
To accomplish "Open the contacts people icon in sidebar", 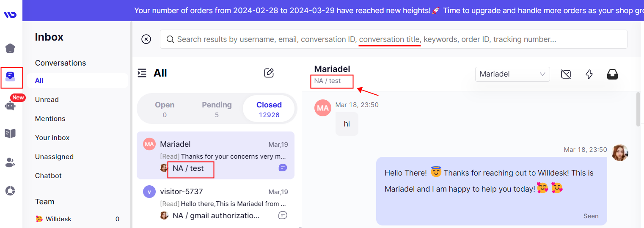I will pos(10,162).
